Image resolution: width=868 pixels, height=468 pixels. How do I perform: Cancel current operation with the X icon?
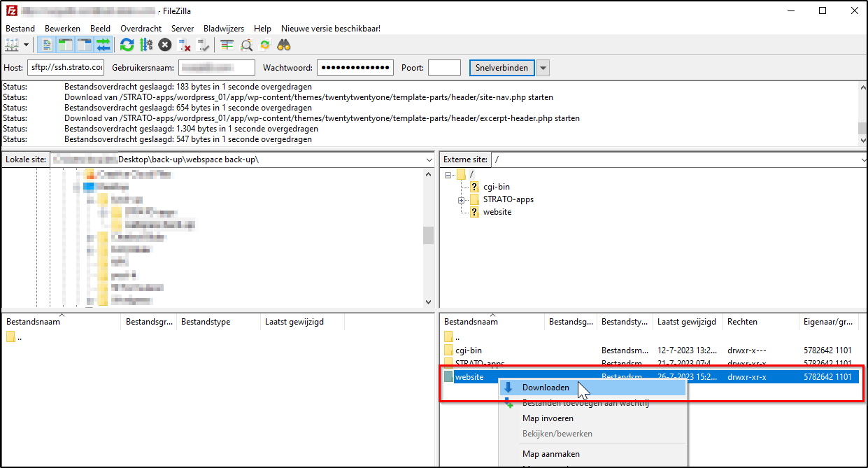164,45
